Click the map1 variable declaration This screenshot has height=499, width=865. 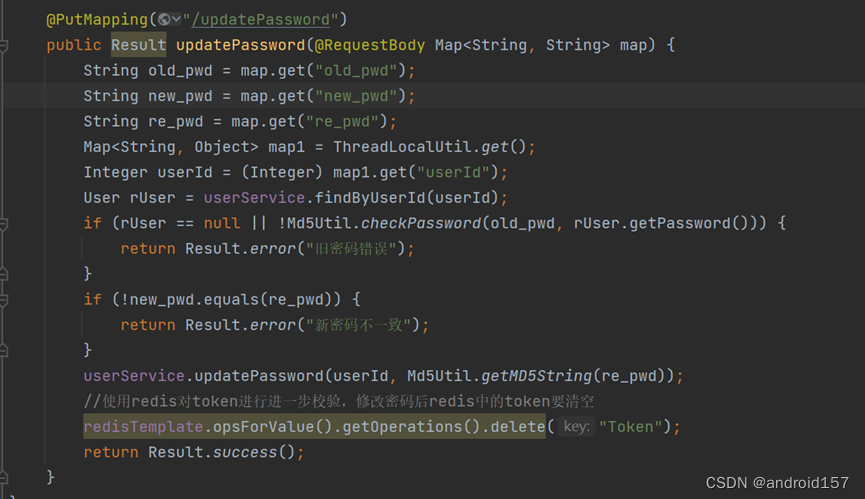coord(286,147)
